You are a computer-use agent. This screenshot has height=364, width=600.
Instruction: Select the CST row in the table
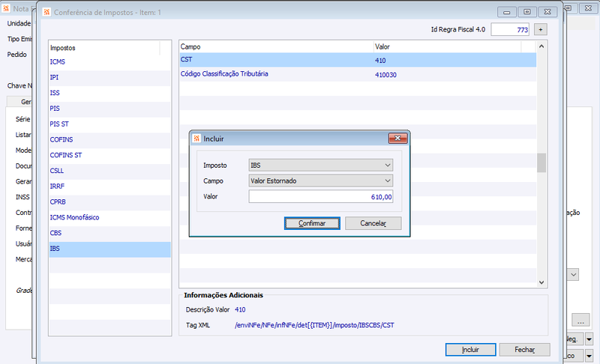(358, 60)
